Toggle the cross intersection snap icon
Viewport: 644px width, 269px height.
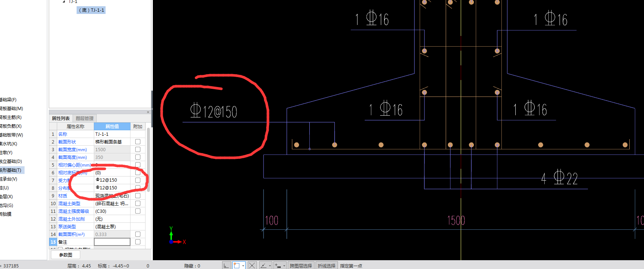point(252,265)
